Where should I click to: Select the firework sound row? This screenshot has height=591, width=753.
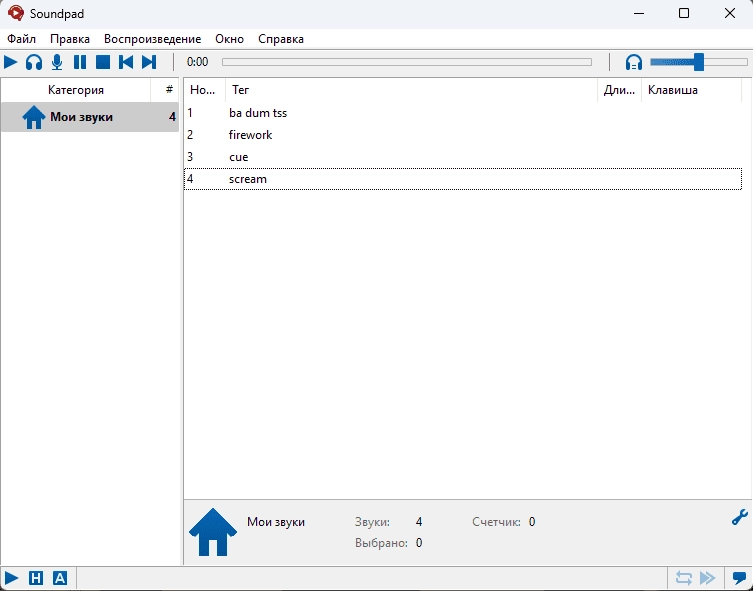[463, 135]
